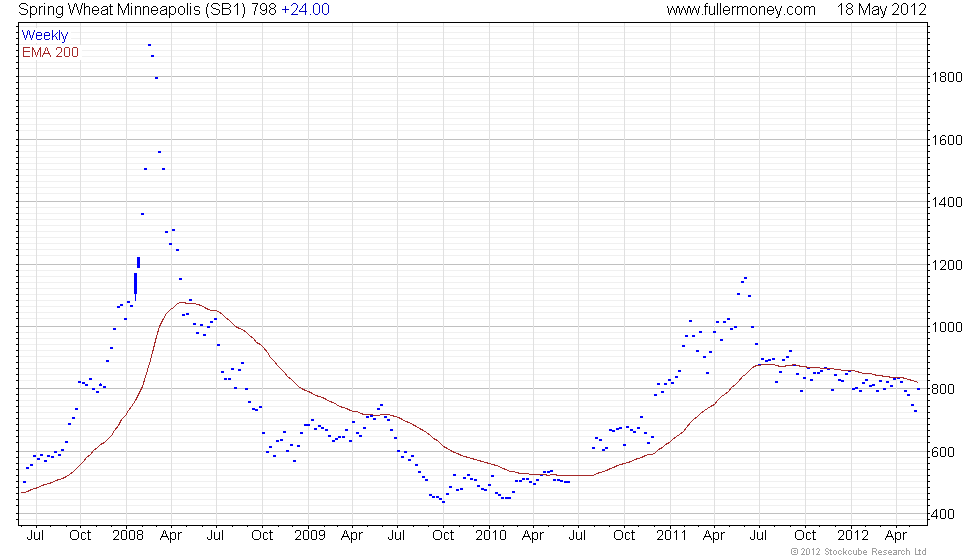Click the '2010' year label on time axis
Image resolution: width=980 pixels, height=560 pixels.
[491, 536]
